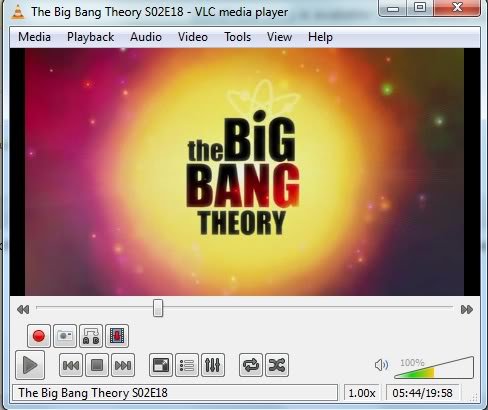Click the video display area

click(x=244, y=172)
